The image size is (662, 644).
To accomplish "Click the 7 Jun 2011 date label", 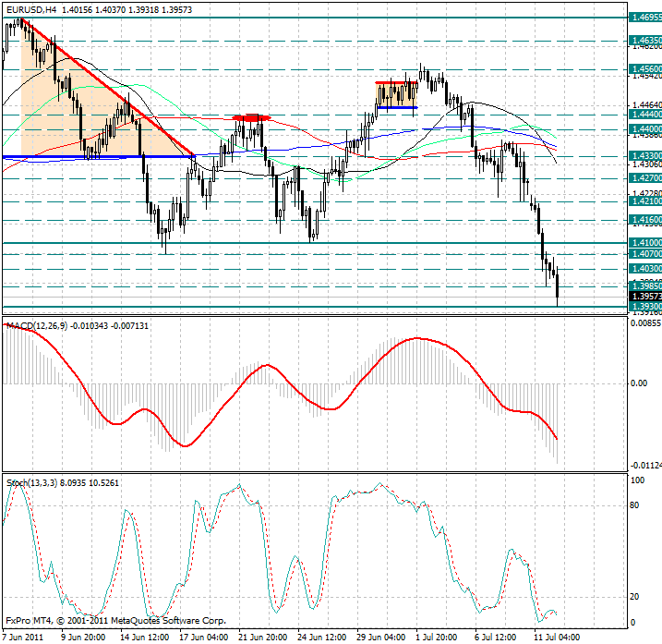I will pyautogui.click(x=23, y=637).
